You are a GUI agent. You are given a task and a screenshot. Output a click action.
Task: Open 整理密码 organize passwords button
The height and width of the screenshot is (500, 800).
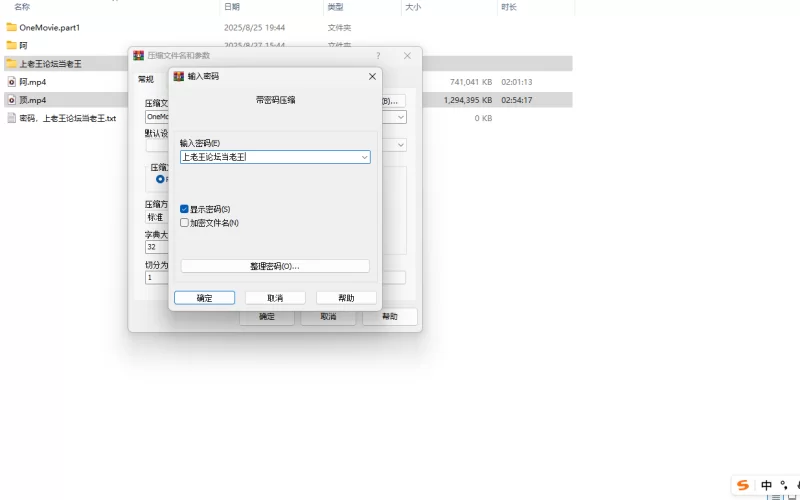[275, 266]
